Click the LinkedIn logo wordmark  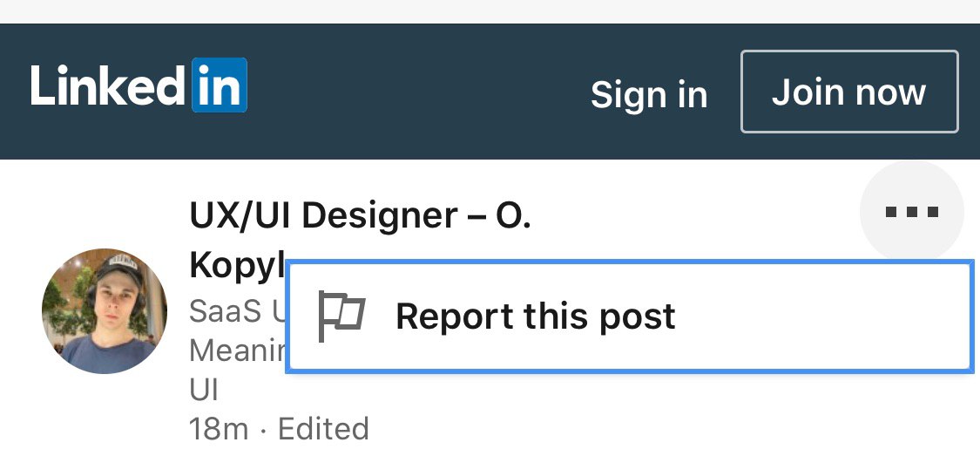[108, 86]
